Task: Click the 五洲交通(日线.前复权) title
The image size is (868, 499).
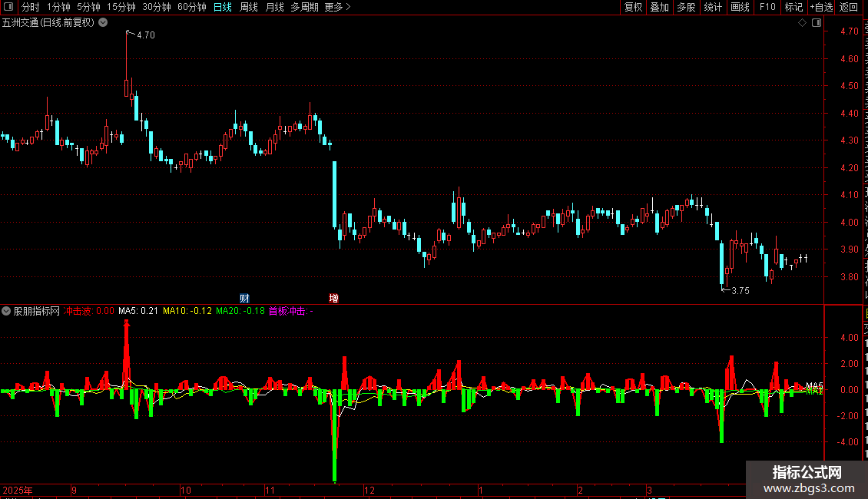Action: click(x=48, y=23)
